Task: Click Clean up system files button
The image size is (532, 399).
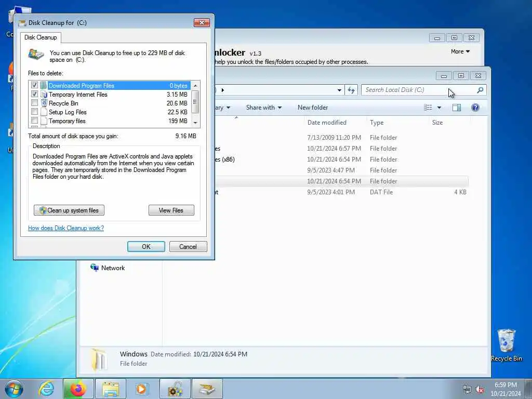Action: coord(69,210)
